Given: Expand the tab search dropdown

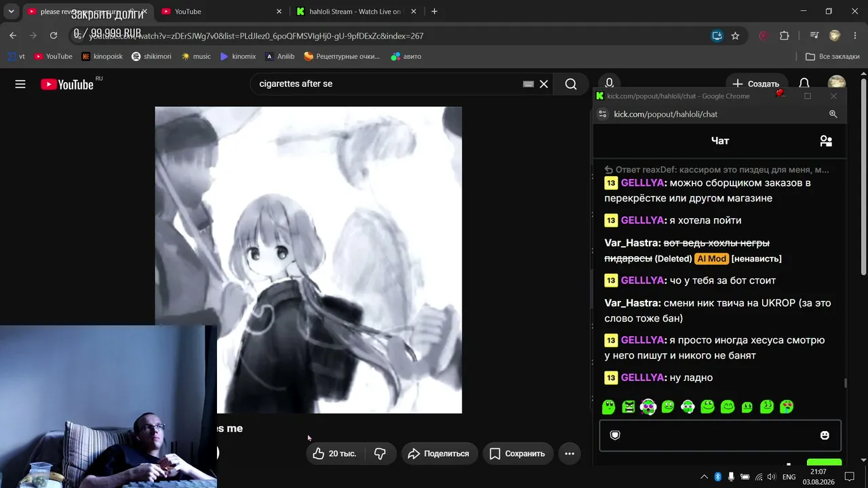Looking at the screenshot, I should [x=11, y=12].
